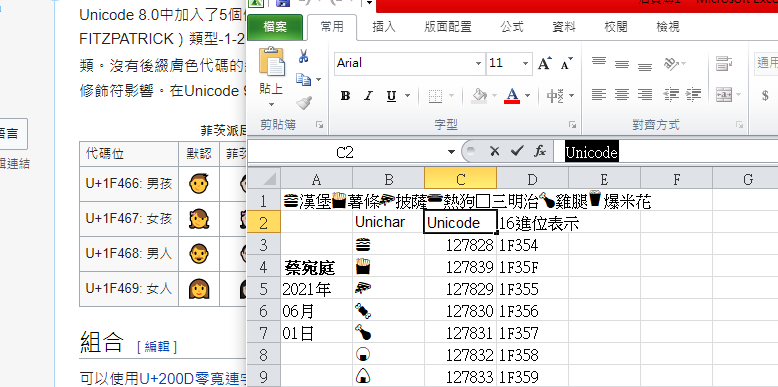This screenshot has width=778, height=387.
Task: Open borders dropdown arrow
Action: 451,96
